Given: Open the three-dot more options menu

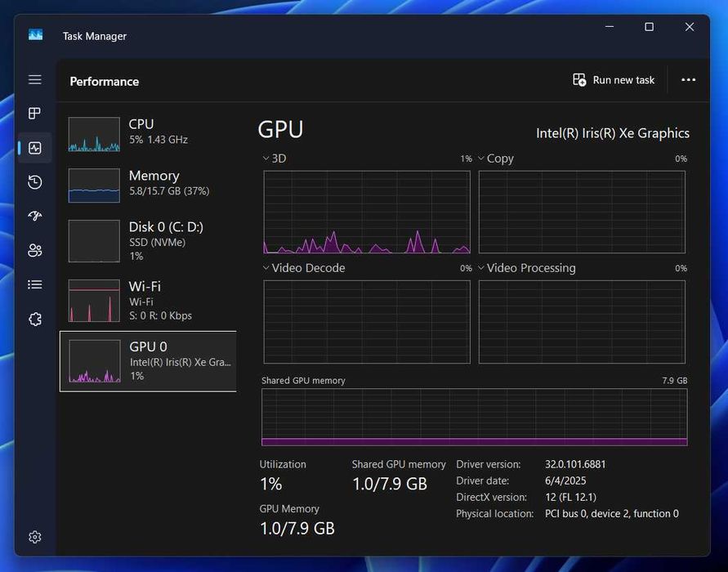Looking at the screenshot, I should coord(688,80).
